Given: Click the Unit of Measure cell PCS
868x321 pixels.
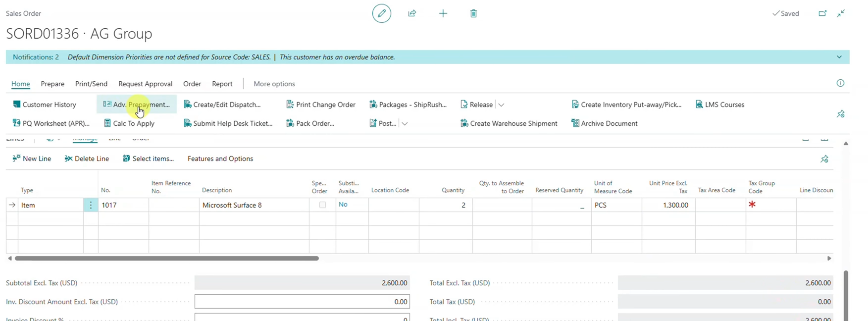Looking at the screenshot, I should coord(616,205).
